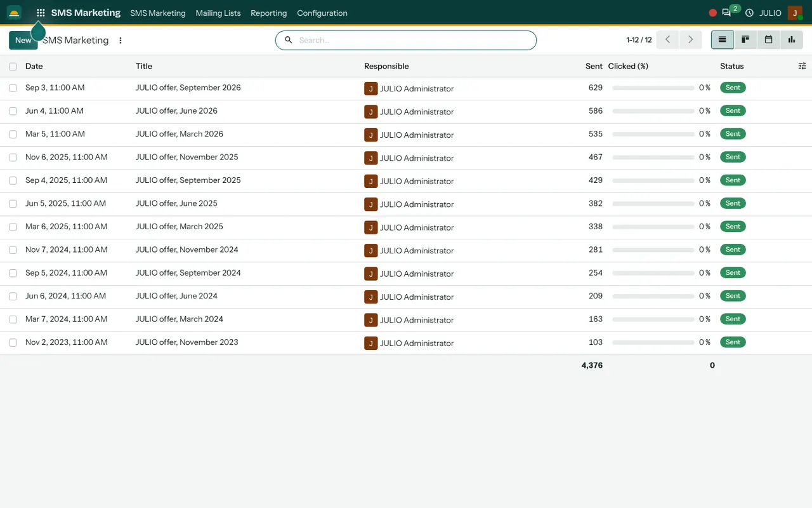
Task: Click the sunrise app logo icon
Action: click(x=14, y=13)
